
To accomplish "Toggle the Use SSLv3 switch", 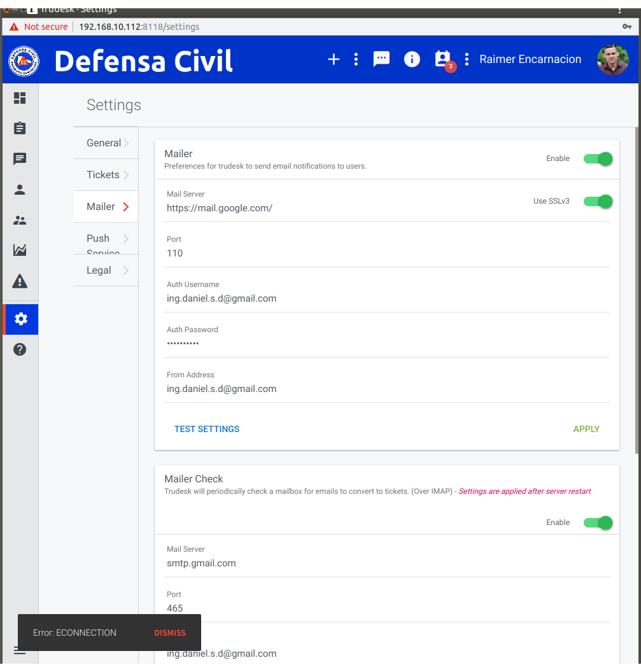I will (x=598, y=202).
